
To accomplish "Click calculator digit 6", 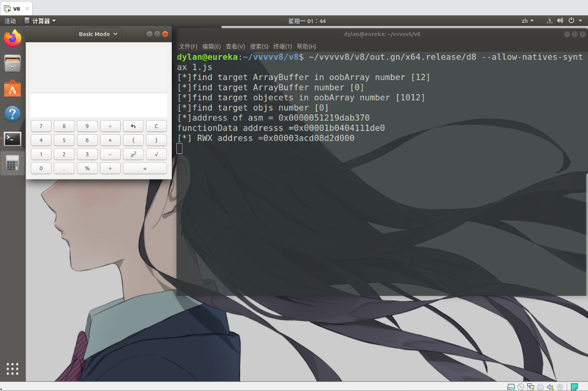I will point(87,140).
